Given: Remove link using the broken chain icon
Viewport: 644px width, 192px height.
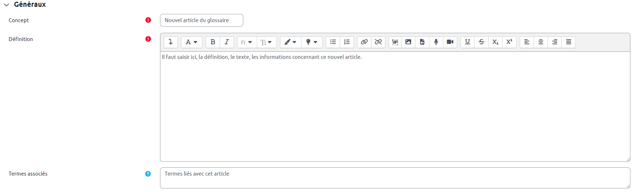Looking at the screenshot, I should coord(378,42).
